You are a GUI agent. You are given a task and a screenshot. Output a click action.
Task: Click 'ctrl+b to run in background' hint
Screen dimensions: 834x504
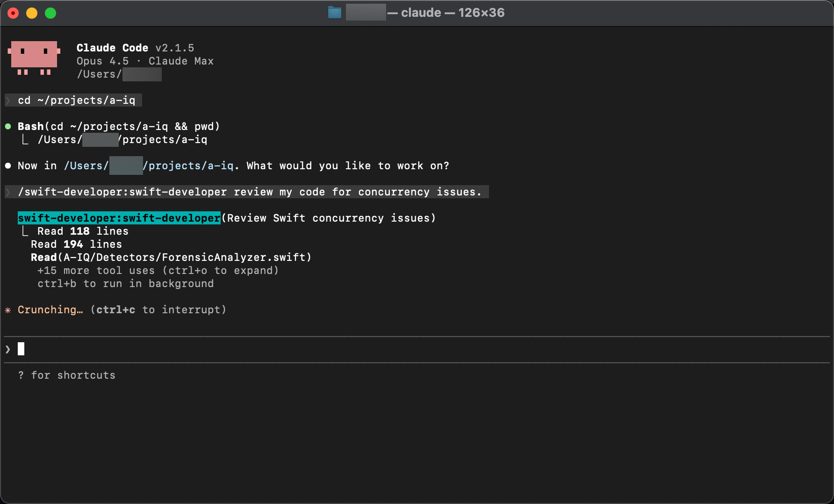[126, 284]
